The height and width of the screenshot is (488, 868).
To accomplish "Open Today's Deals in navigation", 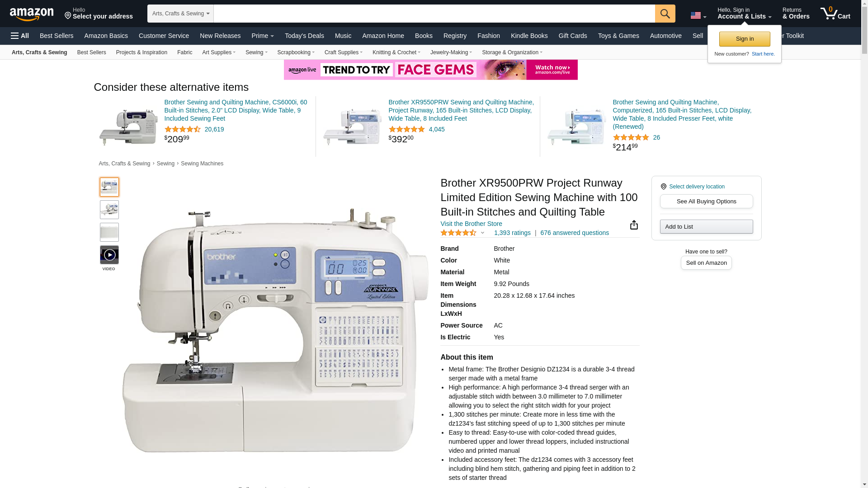I will (304, 36).
